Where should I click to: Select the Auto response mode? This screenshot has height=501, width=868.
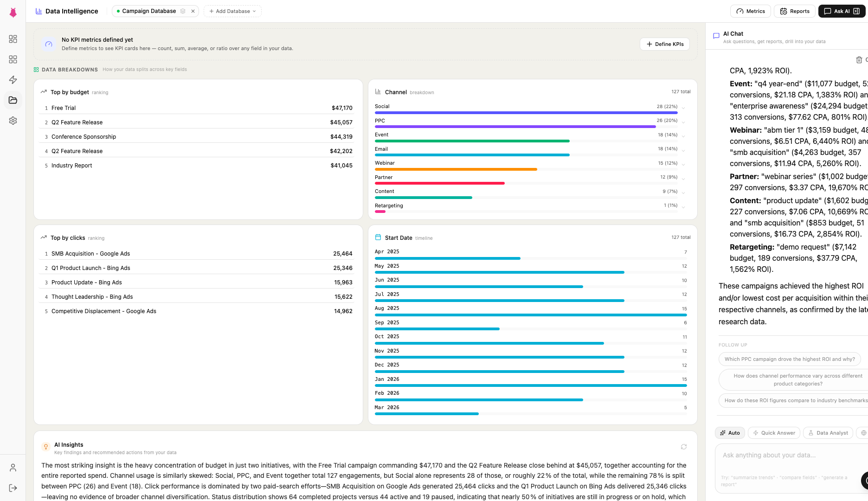[729, 432]
